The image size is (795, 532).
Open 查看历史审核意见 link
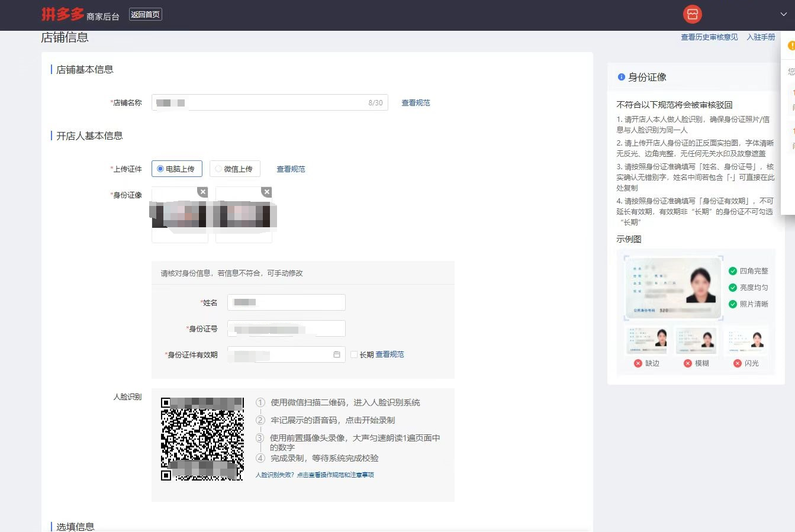[709, 37]
